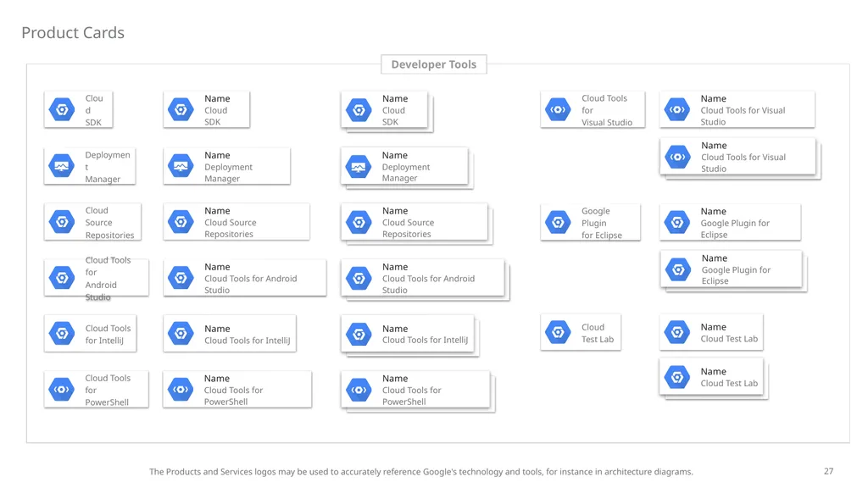868x488 pixels.
Task: Click the page number 27
Action: 828,471
